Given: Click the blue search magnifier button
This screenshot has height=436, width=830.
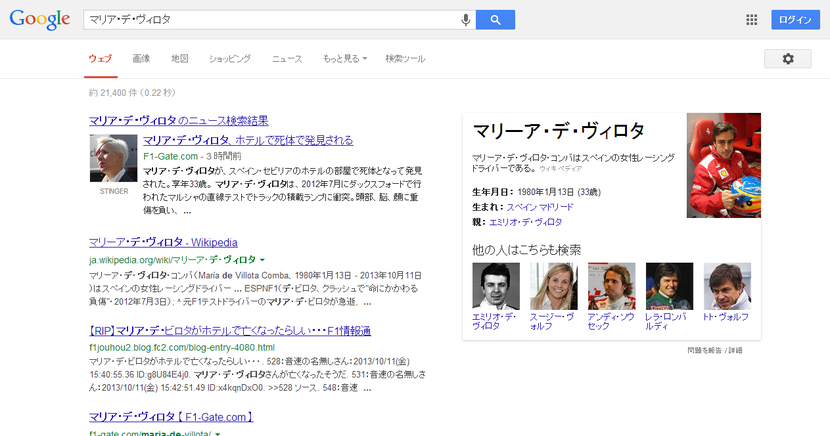Looking at the screenshot, I should pos(495,20).
